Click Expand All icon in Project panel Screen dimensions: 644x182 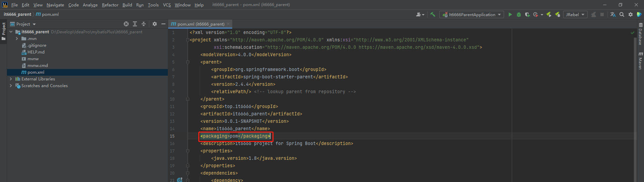(x=135, y=24)
